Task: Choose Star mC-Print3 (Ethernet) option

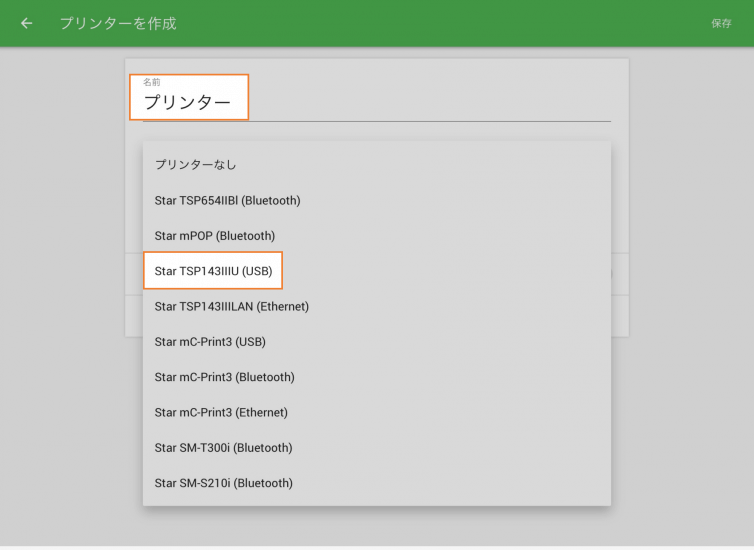Action: coord(377,412)
